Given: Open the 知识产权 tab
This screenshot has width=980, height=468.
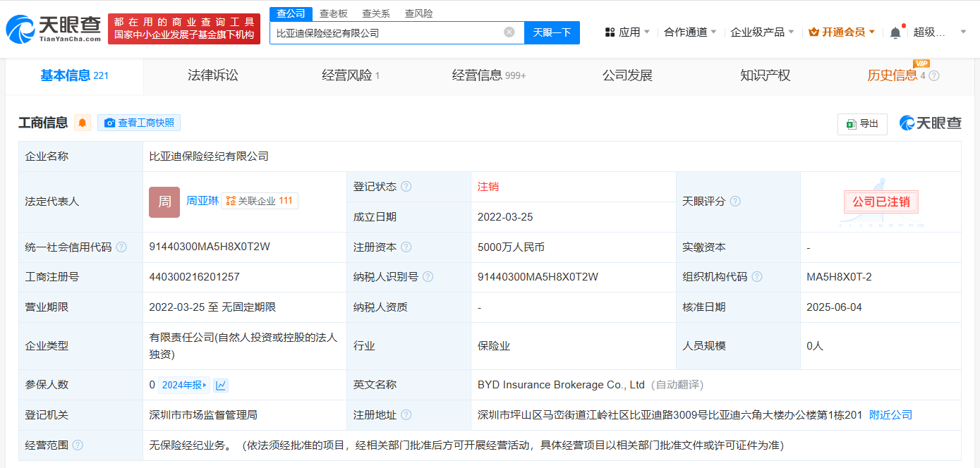Looking at the screenshot, I should [x=766, y=76].
